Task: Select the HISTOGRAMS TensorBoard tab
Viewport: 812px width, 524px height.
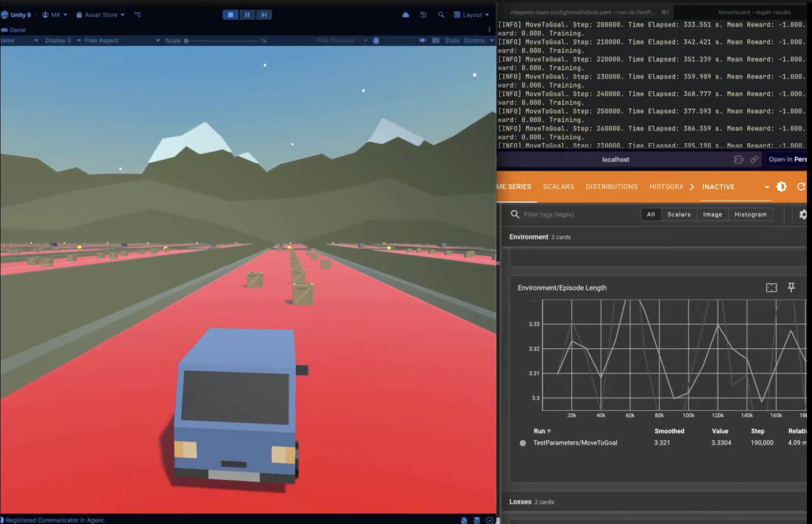Action: pos(666,187)
